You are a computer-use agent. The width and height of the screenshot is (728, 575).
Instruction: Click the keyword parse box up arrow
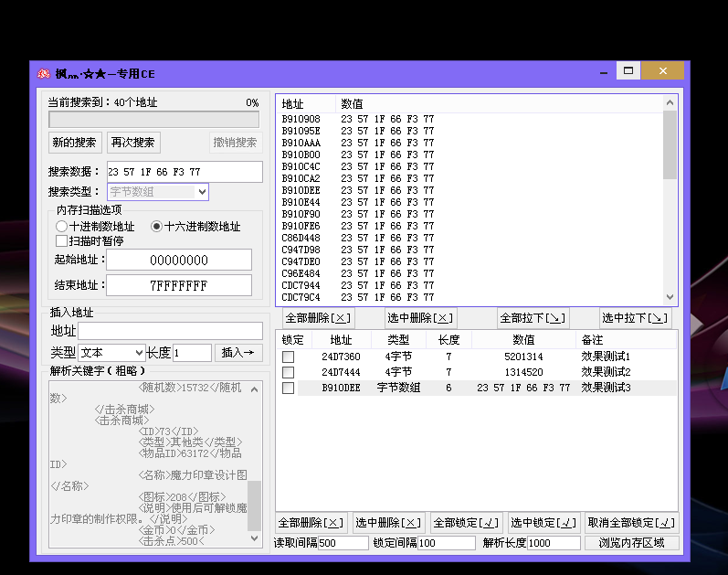tap(255, 389)
